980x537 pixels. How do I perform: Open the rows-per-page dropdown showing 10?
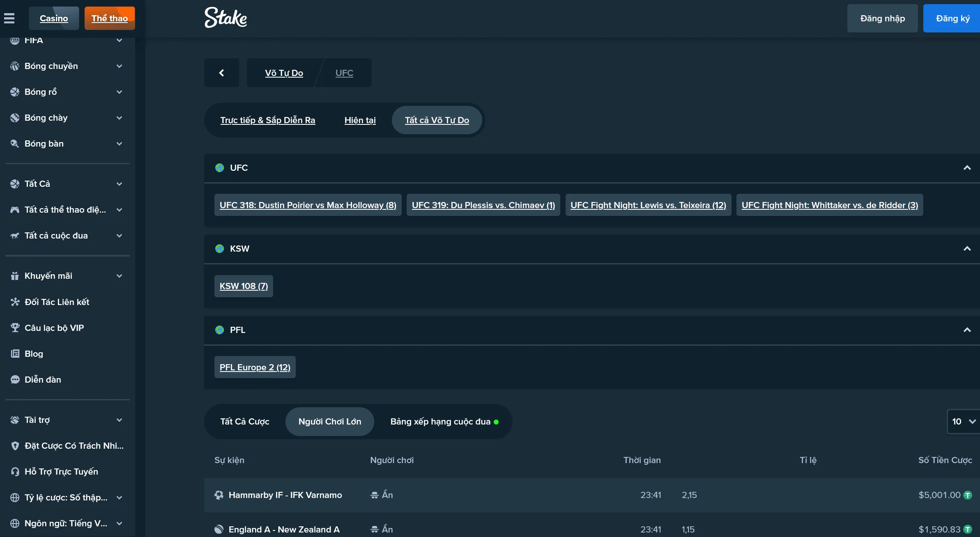pos(964,421)
